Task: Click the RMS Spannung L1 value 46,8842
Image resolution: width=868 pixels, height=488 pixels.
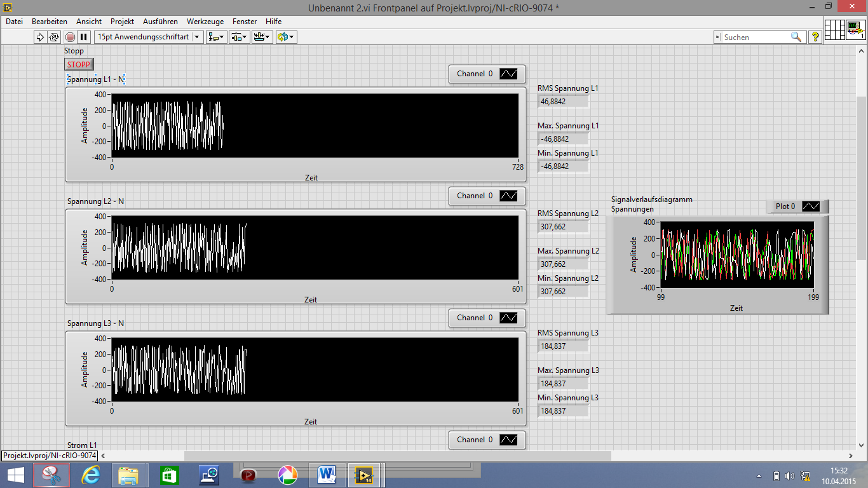Action: [563, 101]
